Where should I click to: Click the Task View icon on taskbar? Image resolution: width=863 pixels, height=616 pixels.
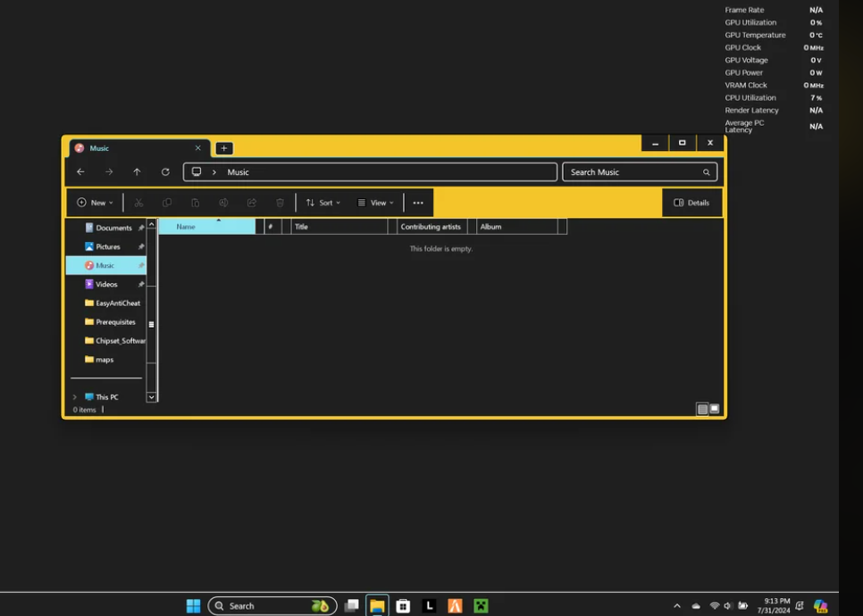351,605
